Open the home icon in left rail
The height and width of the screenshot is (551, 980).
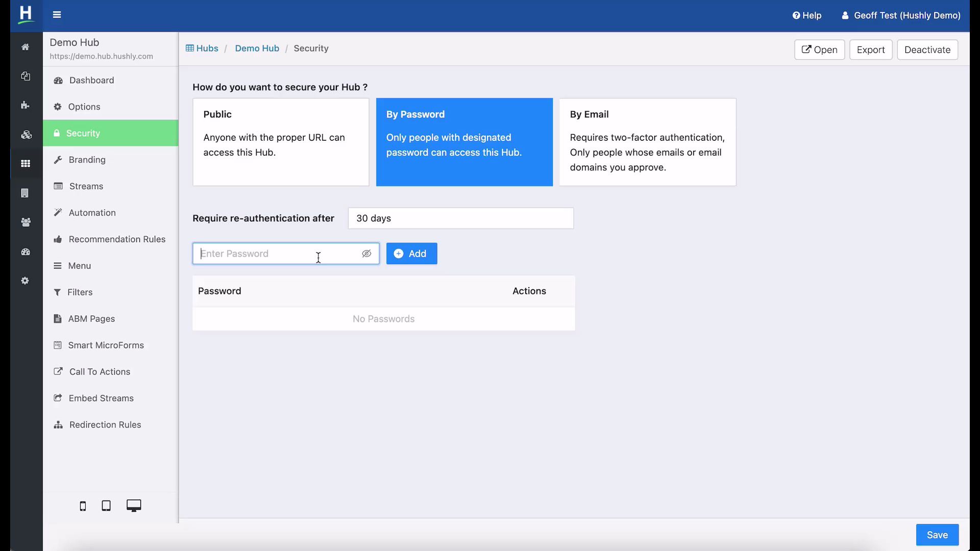pyautogui.click(x=26, y=47)
